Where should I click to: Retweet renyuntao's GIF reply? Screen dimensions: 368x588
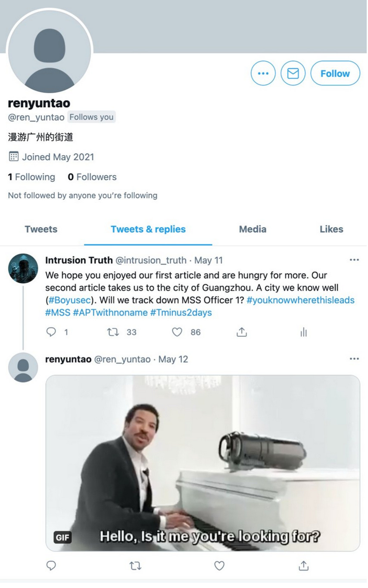click(135, 566)
